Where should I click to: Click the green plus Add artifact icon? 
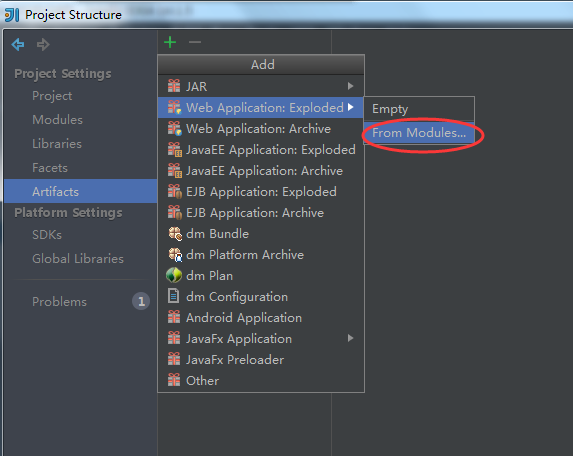[170, 42]
